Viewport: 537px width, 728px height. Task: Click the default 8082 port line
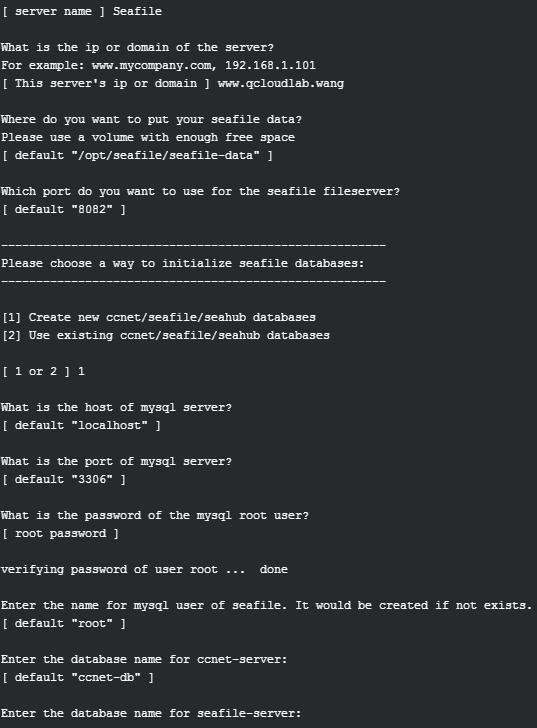click(64, 209)
